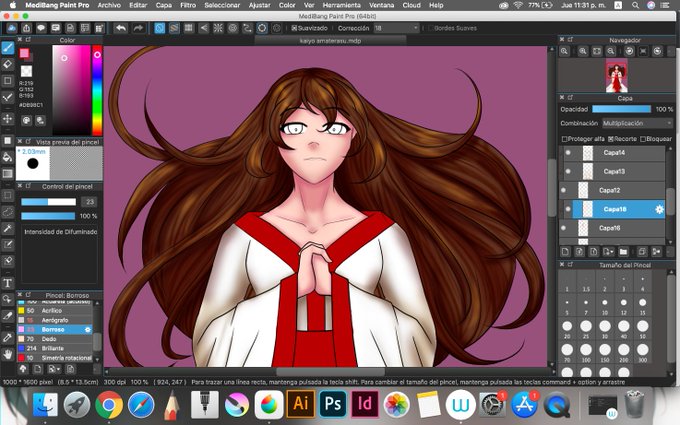Click the fit-to-screen icon in Navigator
The image size is (680, 425).
pos(597,51)
